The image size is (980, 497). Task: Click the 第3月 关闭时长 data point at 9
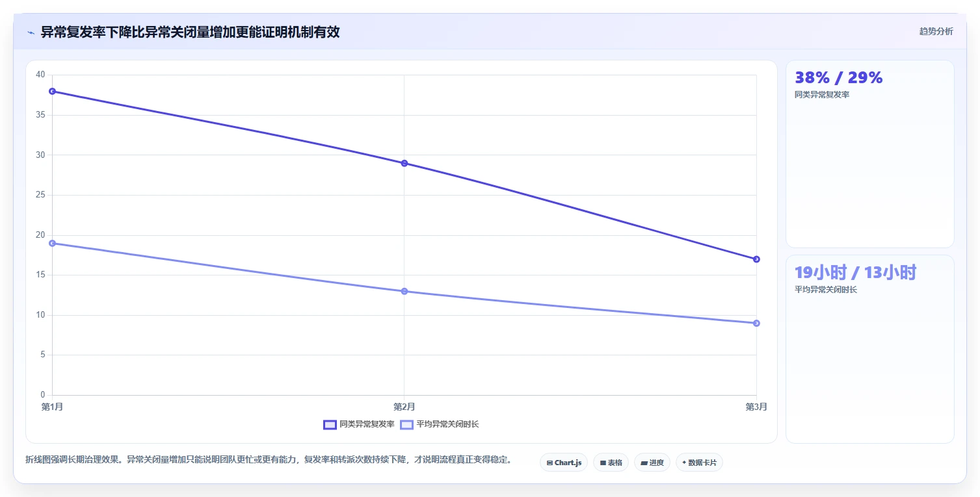click(x=756, y=323)
